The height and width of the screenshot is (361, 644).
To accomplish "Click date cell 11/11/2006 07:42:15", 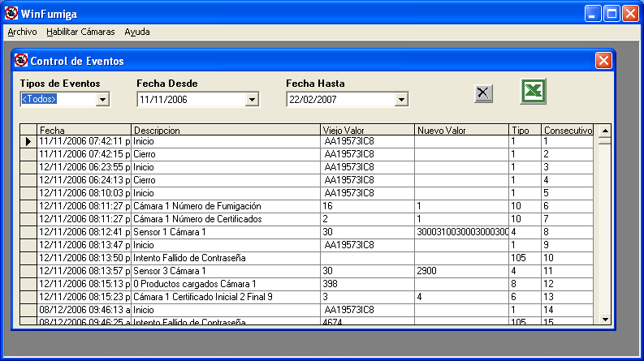I will click(84, 154).
